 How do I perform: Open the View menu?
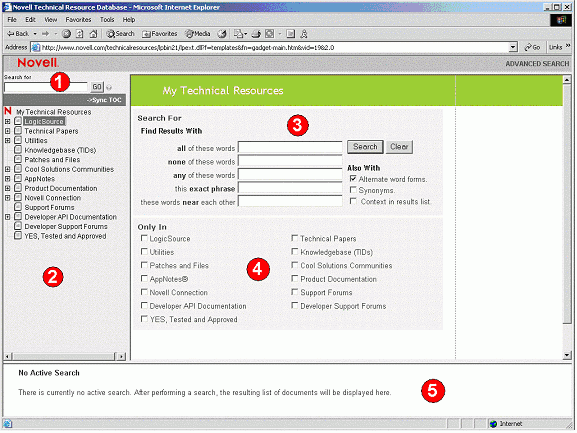pyautogui.click(x=50, y=19)
